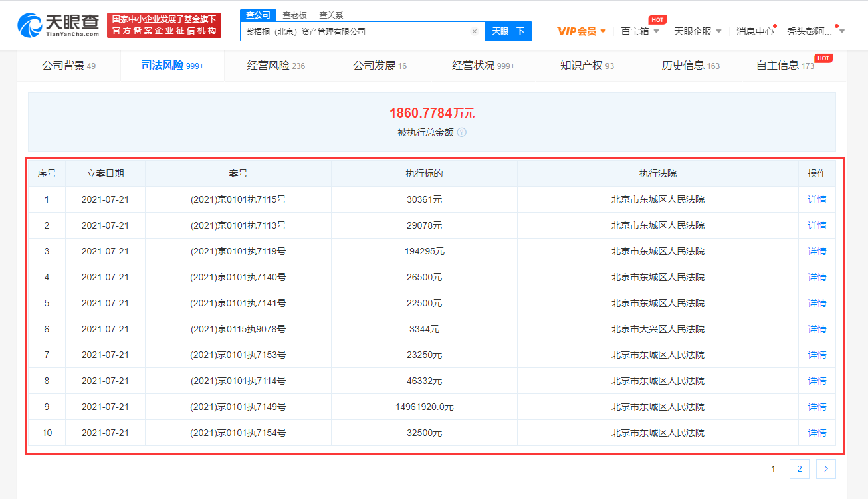
Task: Open the VIP会员 dropdown
Action: (582, 31)
